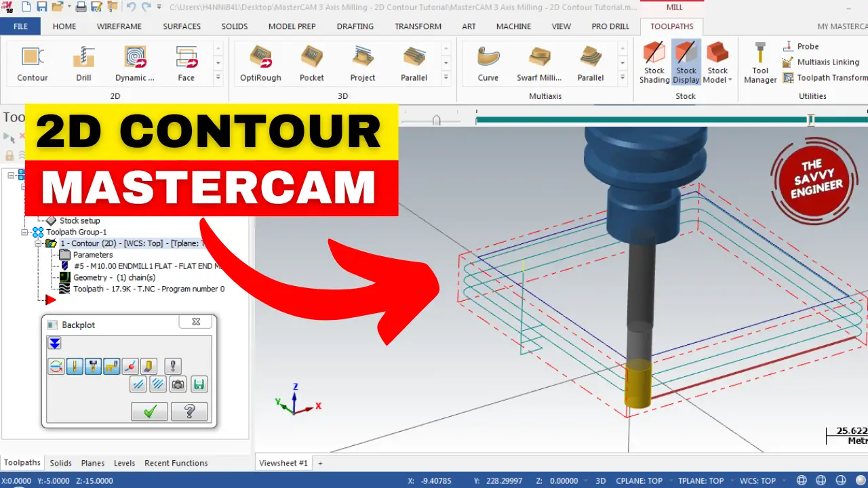The height and width of the screenshot is (488, 868).
Task: Open Multiaxis Linking utility
Action: 821,62
